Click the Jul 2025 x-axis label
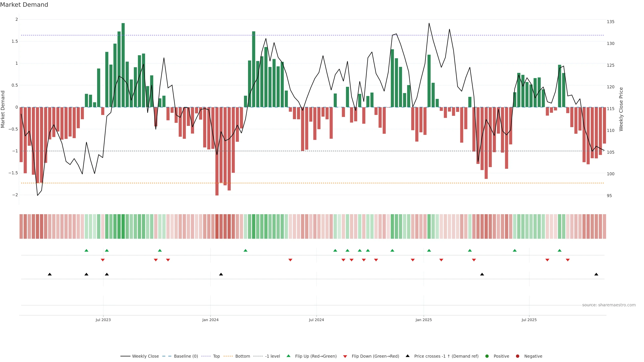644x362 pixels. (529, 320)
